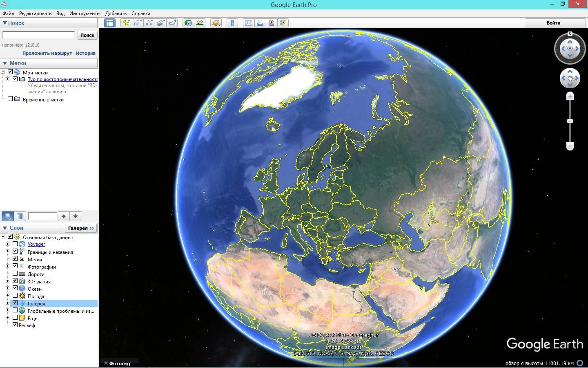Check the Временные метки checkbox

(x=10, y=99)
